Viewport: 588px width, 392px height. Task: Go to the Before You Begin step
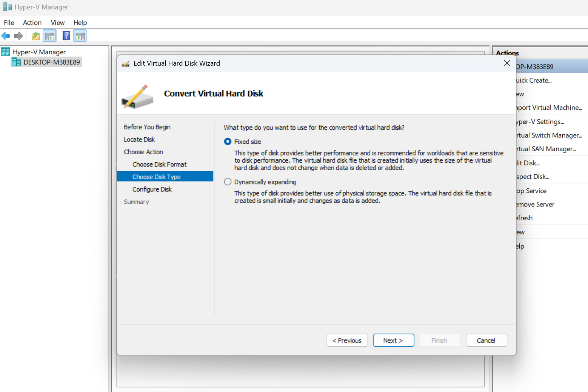click(147, 127)
